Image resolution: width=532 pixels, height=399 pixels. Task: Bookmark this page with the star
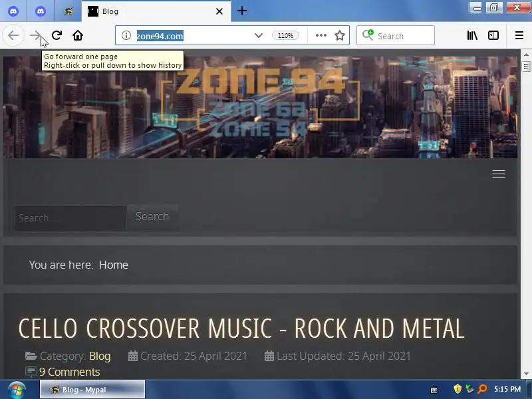(340, 35)
